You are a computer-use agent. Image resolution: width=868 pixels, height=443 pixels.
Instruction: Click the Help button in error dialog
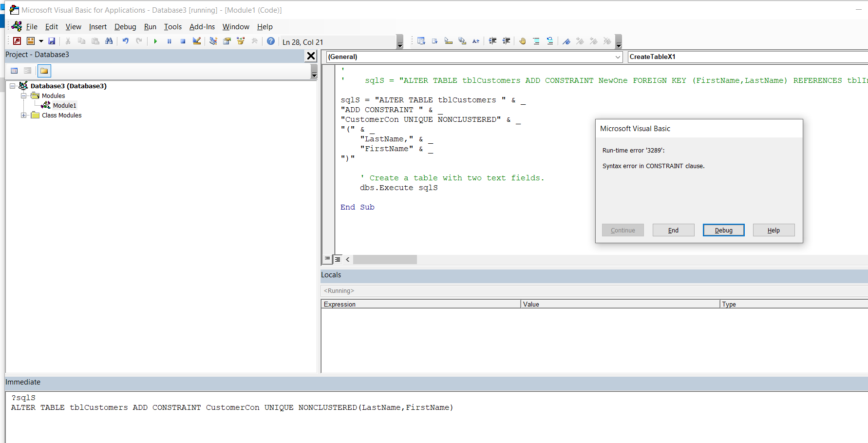click(774, 230)
